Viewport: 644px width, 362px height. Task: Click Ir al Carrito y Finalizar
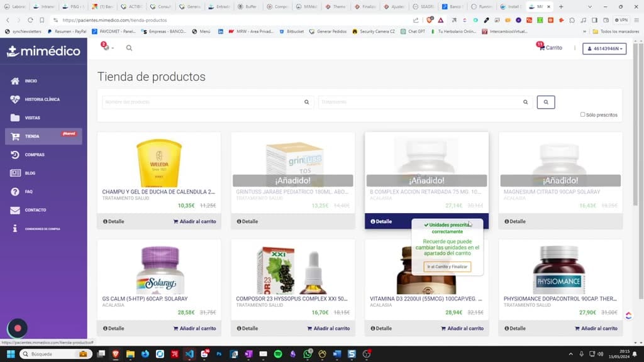point(447,266)
